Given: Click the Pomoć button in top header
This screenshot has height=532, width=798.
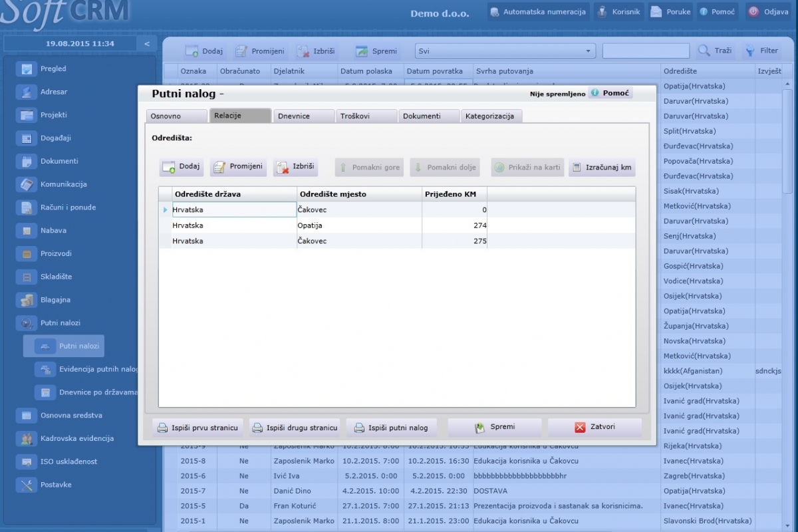Looking at the screenshot, I should tap(717, 12).
